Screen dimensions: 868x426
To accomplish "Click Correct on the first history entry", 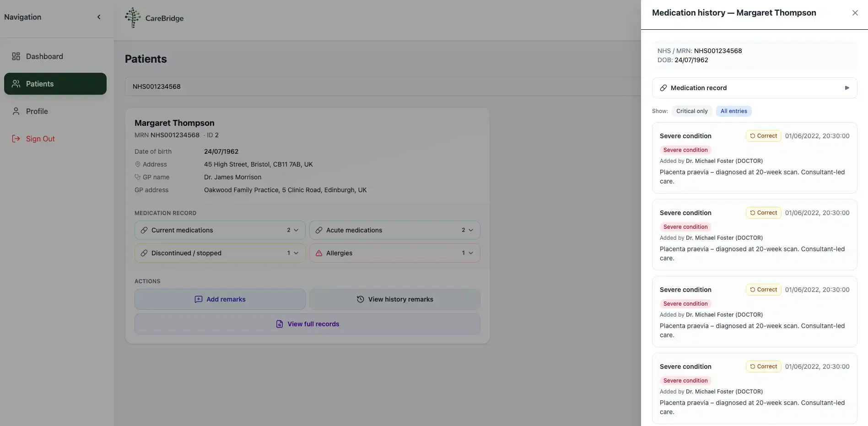I will [x=763, y=136].
